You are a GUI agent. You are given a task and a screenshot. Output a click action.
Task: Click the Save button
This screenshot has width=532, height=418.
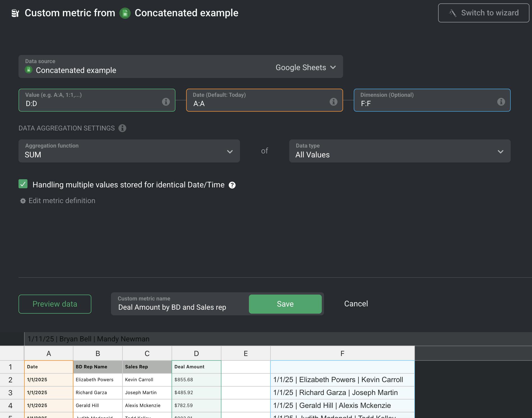pos(285,304)
